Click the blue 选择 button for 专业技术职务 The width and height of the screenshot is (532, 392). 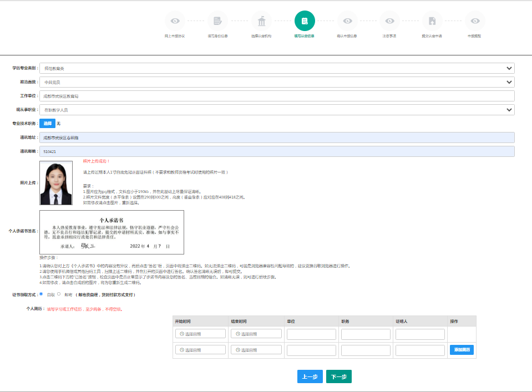47,123
